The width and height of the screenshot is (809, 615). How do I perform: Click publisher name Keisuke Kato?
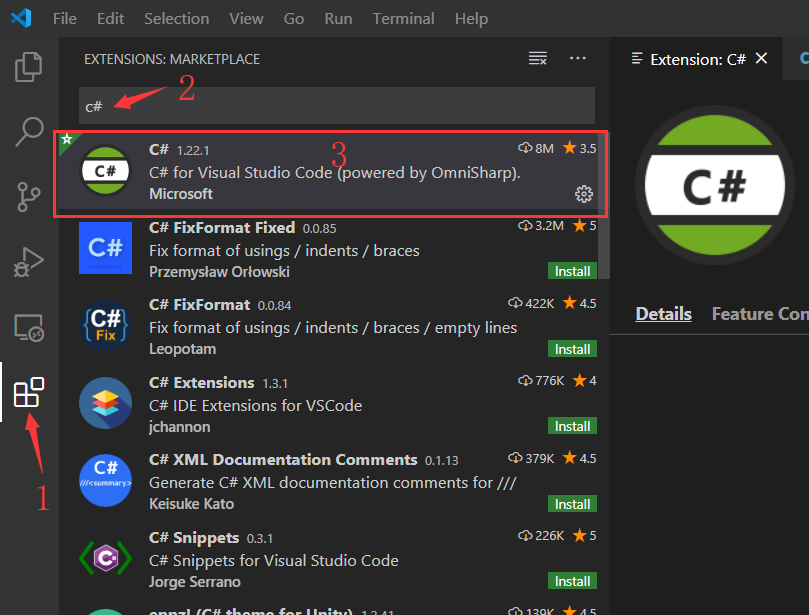coord(191,504)
